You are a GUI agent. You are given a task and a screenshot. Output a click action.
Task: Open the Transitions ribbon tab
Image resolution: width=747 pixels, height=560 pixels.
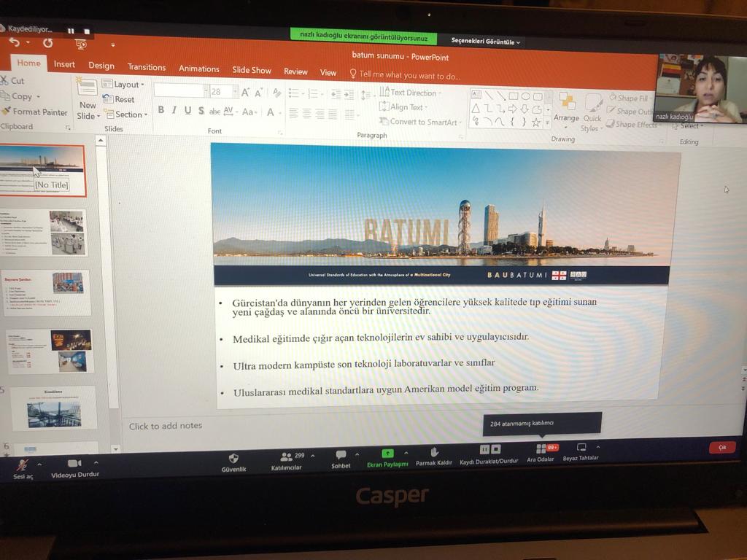click(147, 67)
